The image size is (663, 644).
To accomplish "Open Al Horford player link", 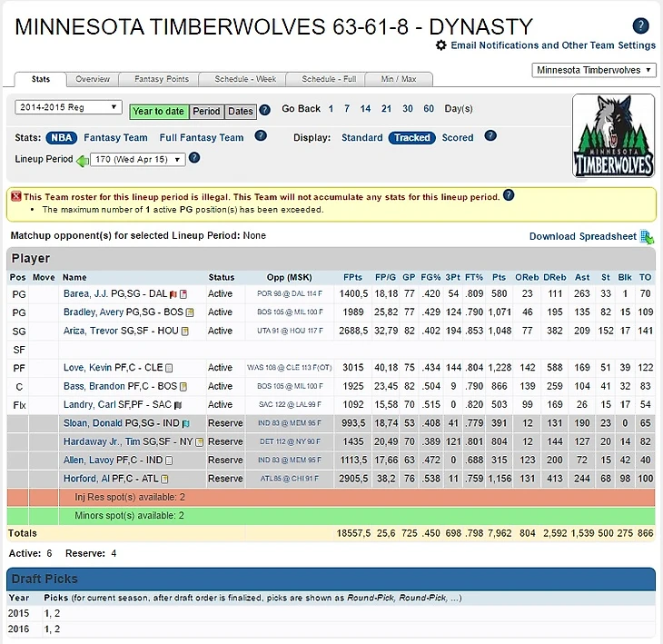I will (86, 479).
